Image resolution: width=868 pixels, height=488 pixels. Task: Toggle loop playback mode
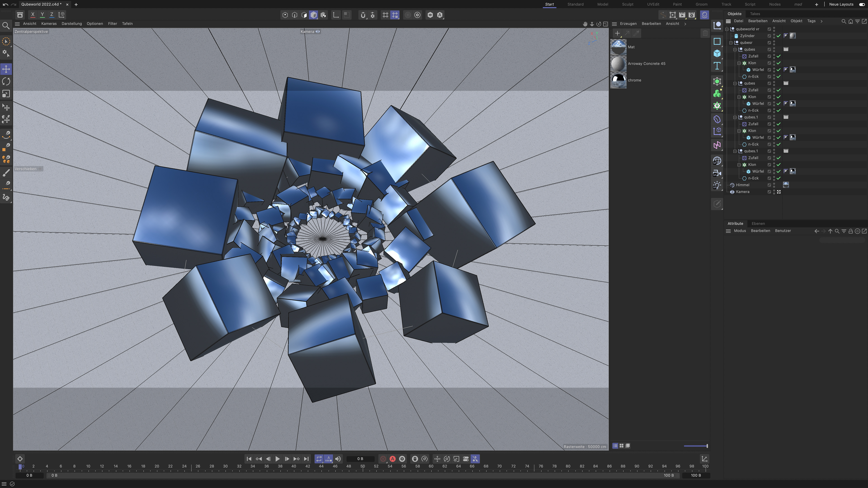[x=319, y=459]
